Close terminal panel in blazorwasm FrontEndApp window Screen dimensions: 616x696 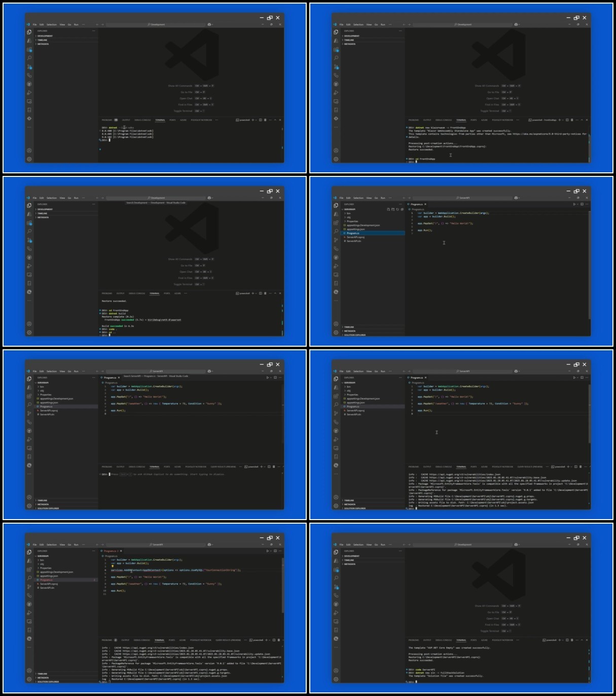pyautogui.click(x=587, y=120)
